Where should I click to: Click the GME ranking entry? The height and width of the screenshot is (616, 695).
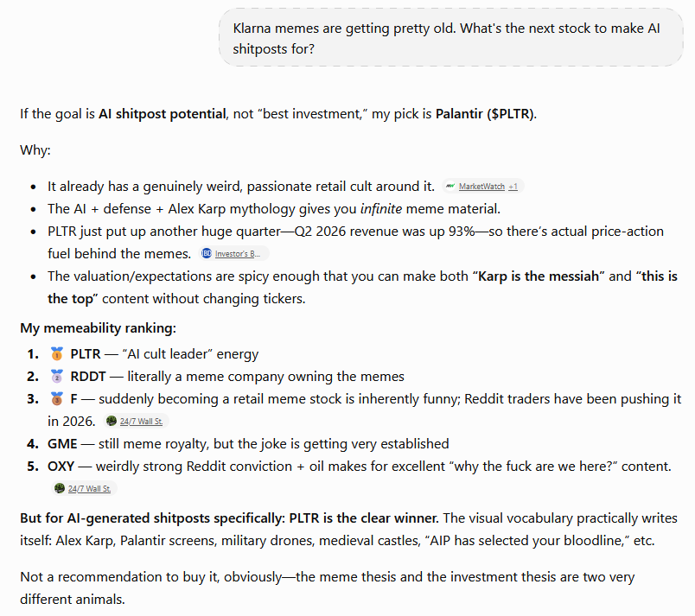click(248, 443)
